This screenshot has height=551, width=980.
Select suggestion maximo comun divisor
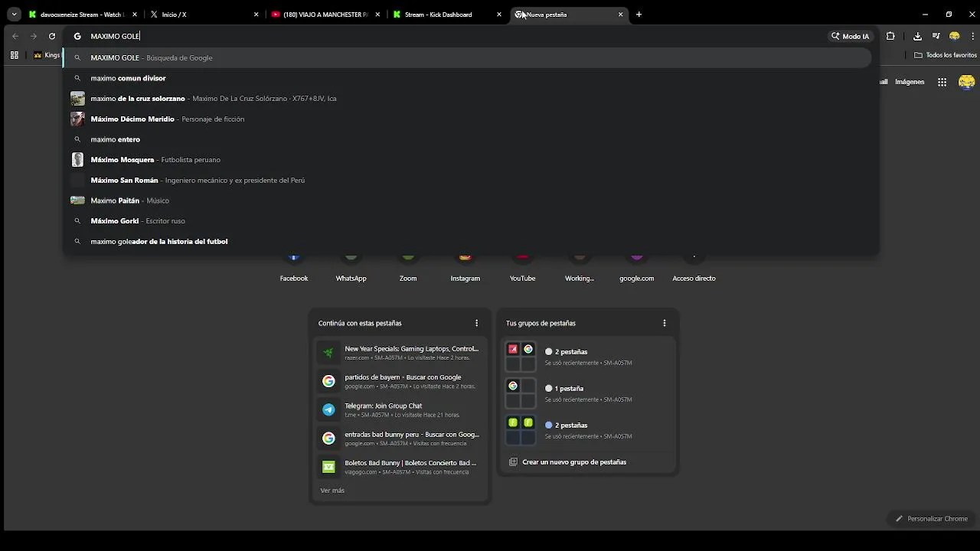(467, 78)
